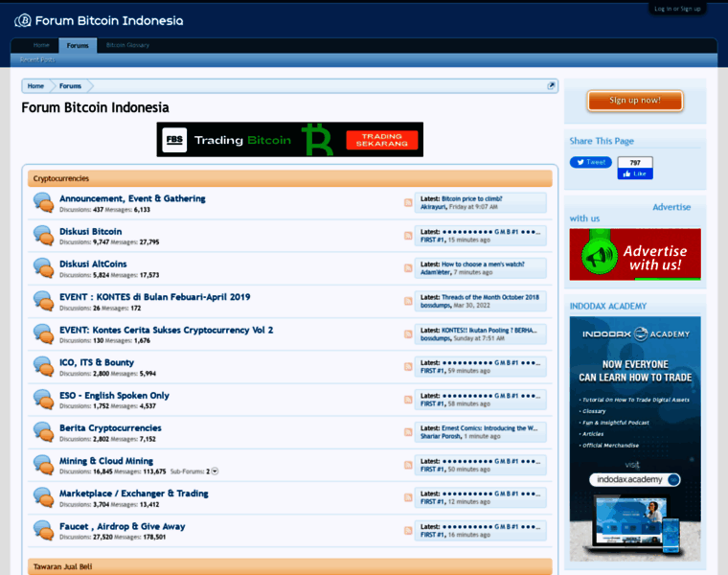
Task: Click the chat bubble icon beside ICO, ITS & Bounty
Action: (44, 366)
